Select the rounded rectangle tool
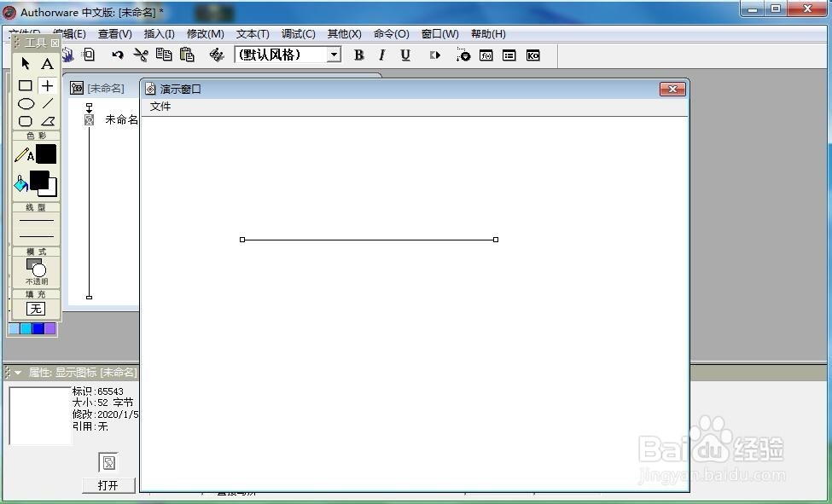The image size is (832, 504). click(25, 121)
